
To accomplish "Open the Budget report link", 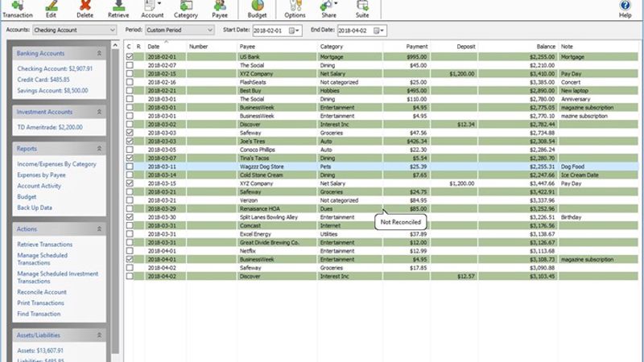I will pyautogui.click(x=27, y=197).
